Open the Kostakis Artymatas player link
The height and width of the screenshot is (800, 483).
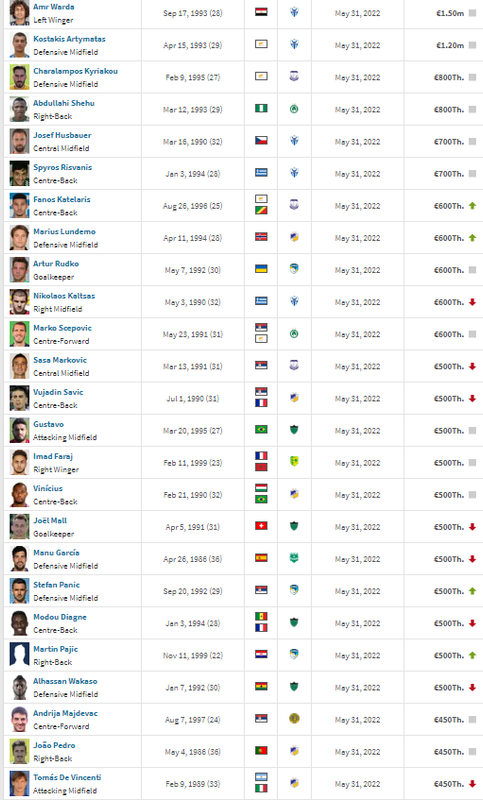point(69,39)
